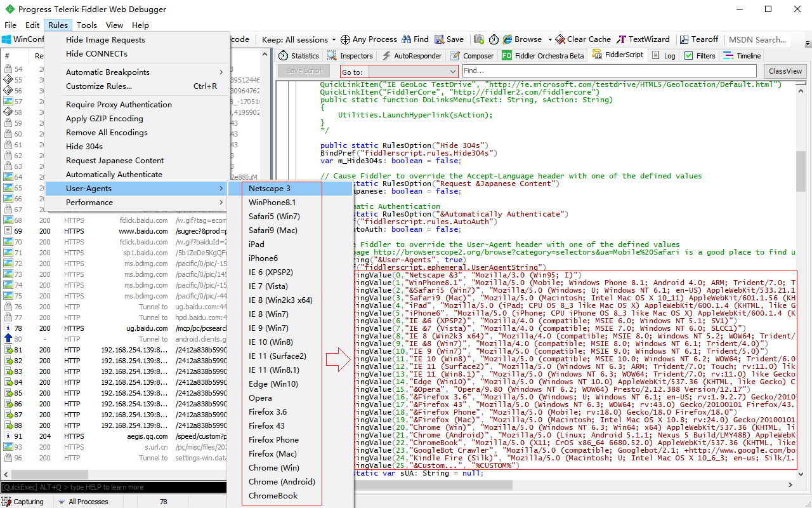The image size is (812, 508).
Task: Select session 57 image icon row
Action: 9,102
